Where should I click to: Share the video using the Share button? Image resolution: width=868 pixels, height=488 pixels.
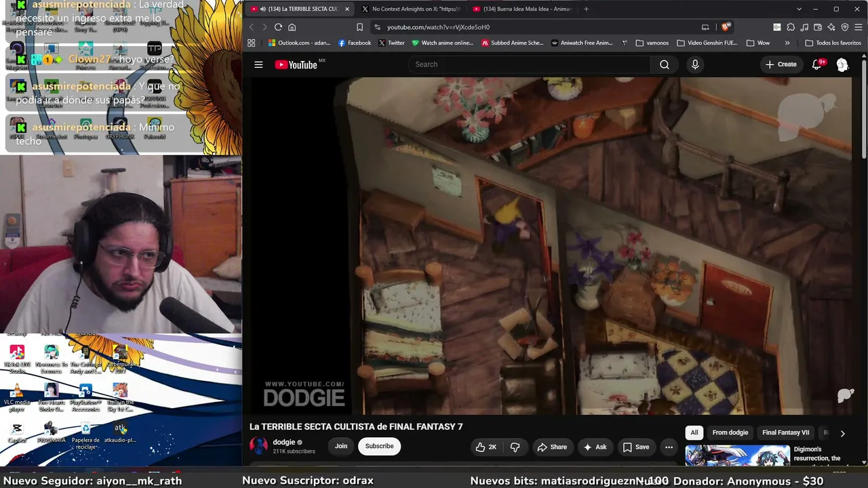tap(552, 447)
